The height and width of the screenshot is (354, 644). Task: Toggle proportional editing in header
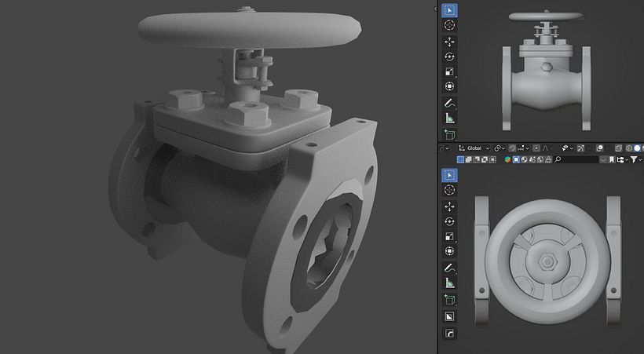point(536,148)
